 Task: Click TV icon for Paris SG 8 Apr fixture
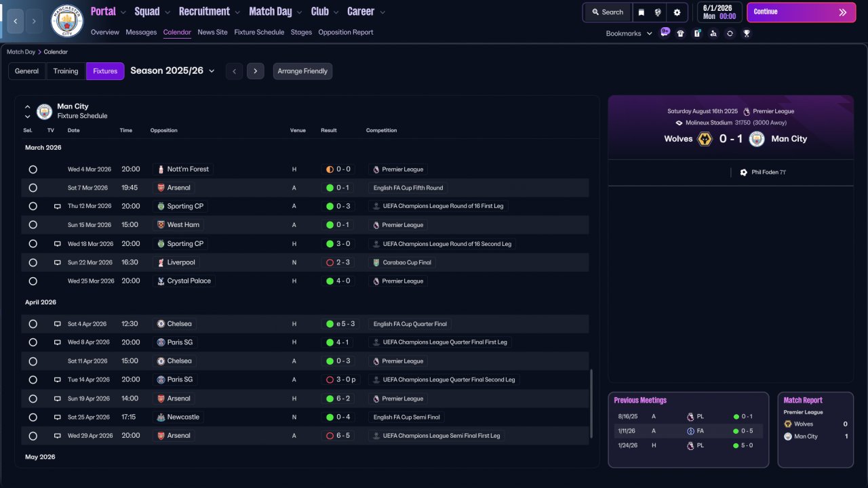[58, 342]
